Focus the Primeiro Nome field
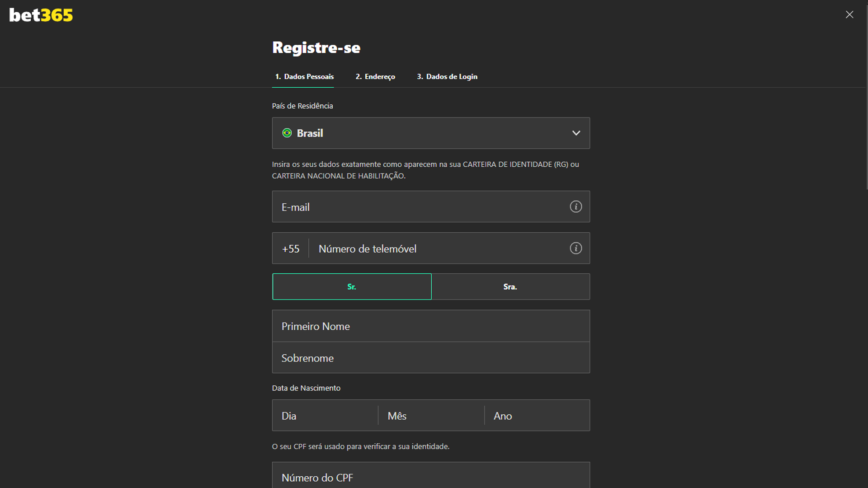 pos(431,326)
